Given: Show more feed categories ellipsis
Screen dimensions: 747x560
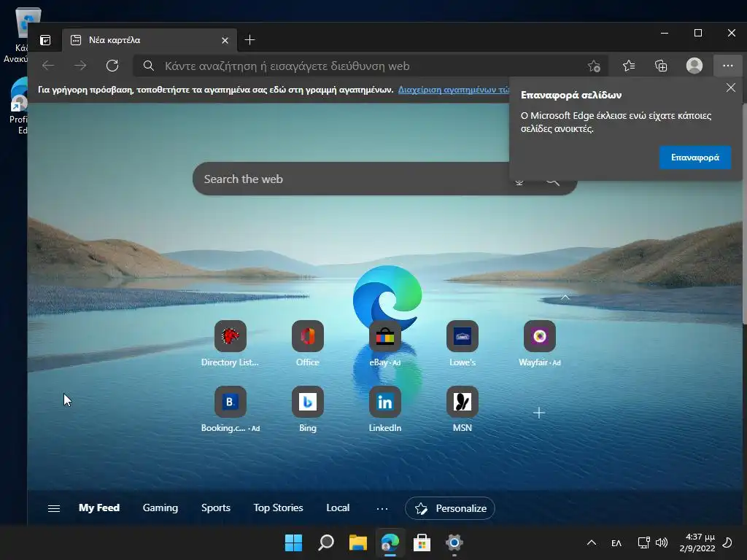Looking at the screenshot, I should click(382, 508).
